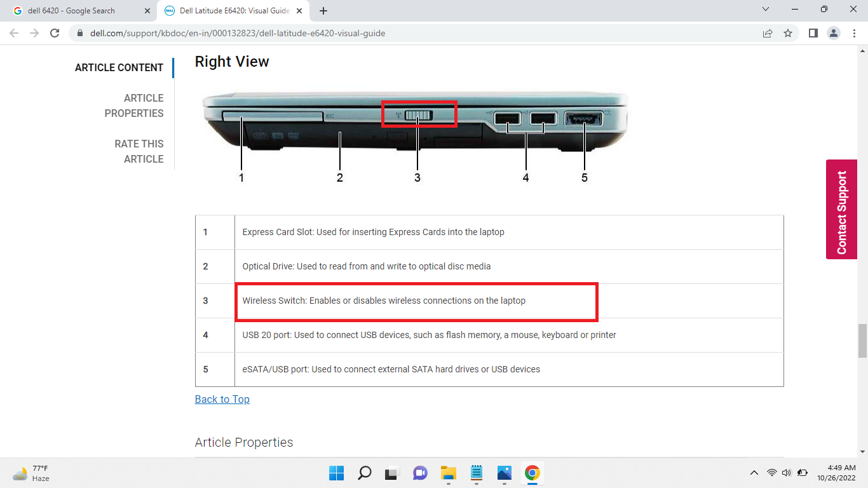Close the dell 6420 Google Search tab
868x488 pixels.
147,11
